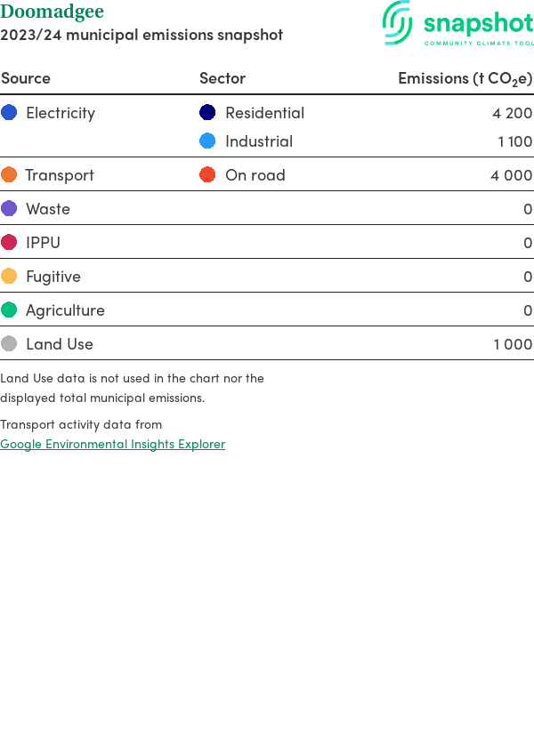This screenshot has width=534, height=756.
Task: Click the Sector column header
Action: pyautogui.click(x=222, y=78)
